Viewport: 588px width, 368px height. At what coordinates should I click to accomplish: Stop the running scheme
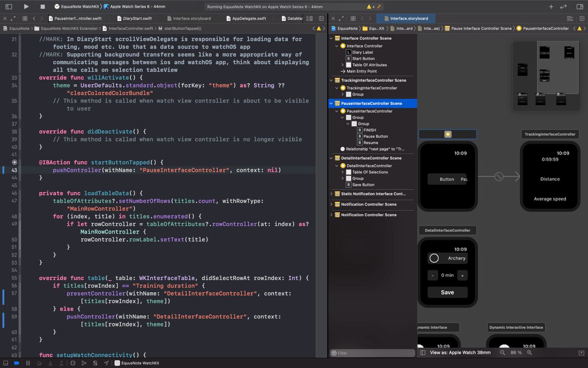(x=43, y=6)
